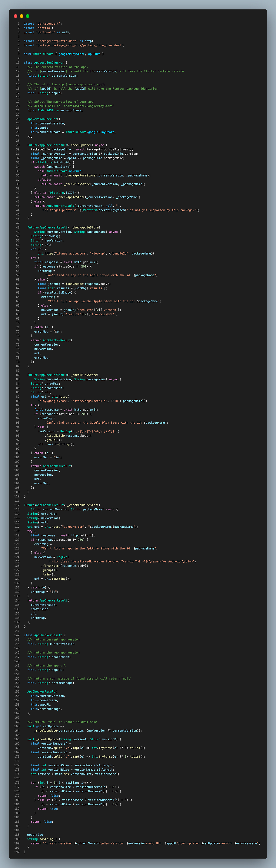Image resolution: width=276 pixels, height=868 pixels.
Task: Select the http.dart package import line
Action: click(59, 41)
